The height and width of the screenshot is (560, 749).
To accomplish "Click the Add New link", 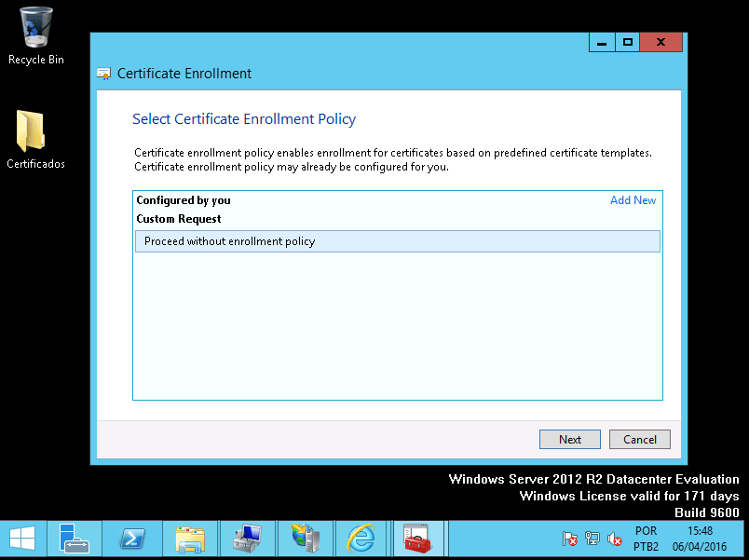I will (x=633, y=200).
